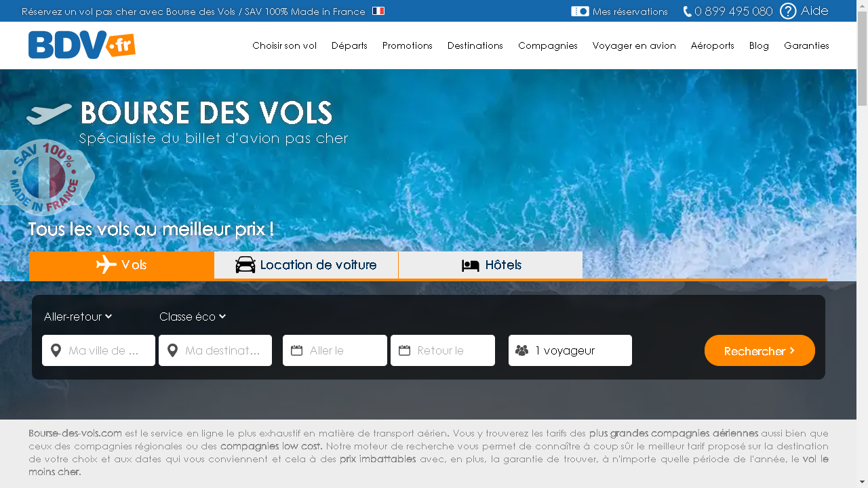Click the bed icon on Hôtels tab
Screen dimensions: 868x488
coord(471,266)
